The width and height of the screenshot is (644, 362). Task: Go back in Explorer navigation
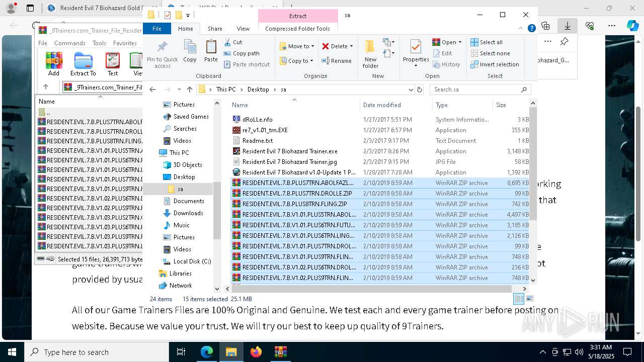click(152, 89)
